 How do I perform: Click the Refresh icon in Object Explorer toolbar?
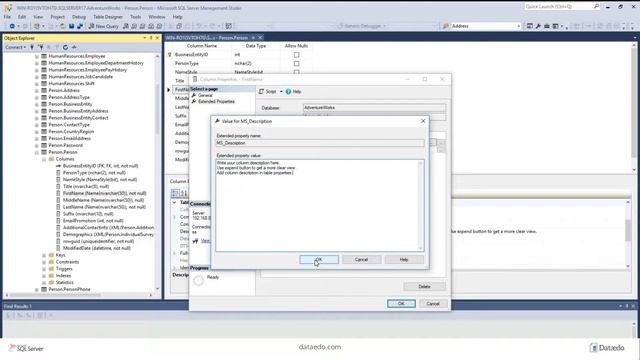coord(65,47)
